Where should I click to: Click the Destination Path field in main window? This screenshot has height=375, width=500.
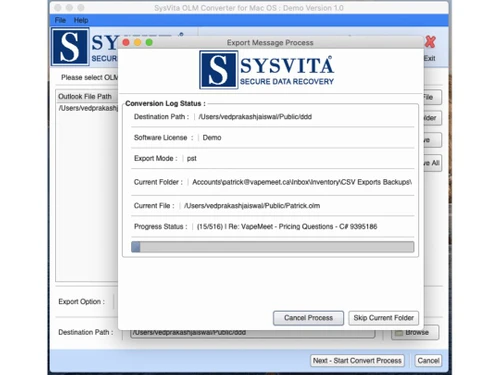252,333
